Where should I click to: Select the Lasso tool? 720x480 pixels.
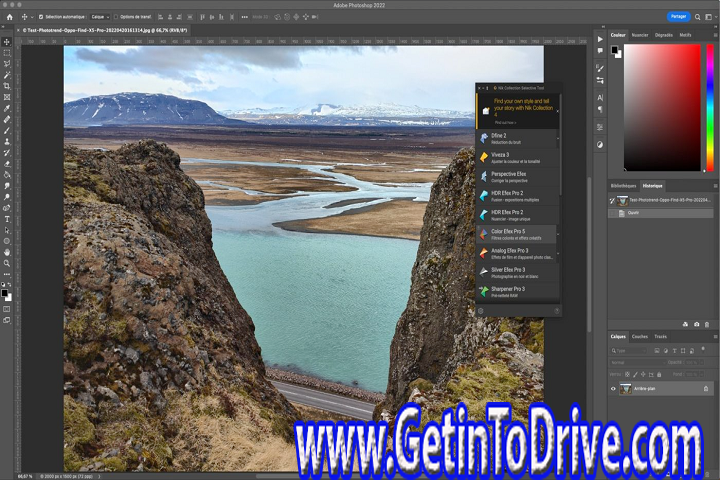pos(7,64)
